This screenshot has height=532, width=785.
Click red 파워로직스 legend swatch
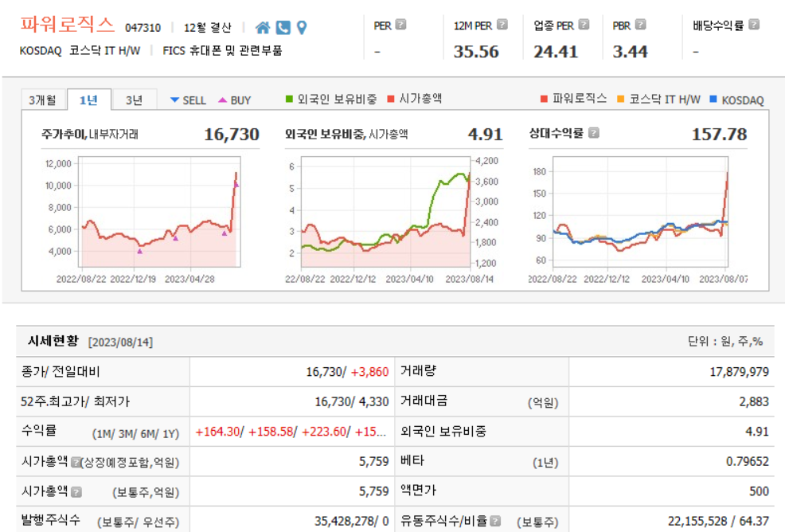click(x=545, y=99)
